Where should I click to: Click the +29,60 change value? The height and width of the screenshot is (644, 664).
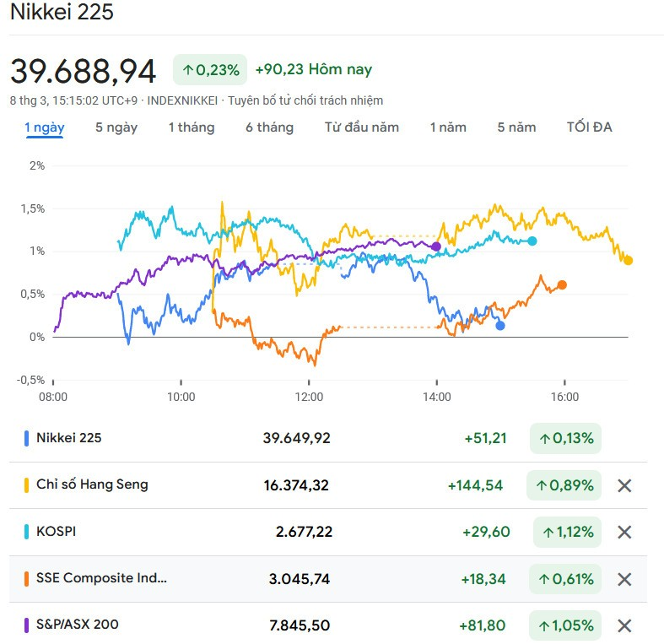[x=486, y=532]
